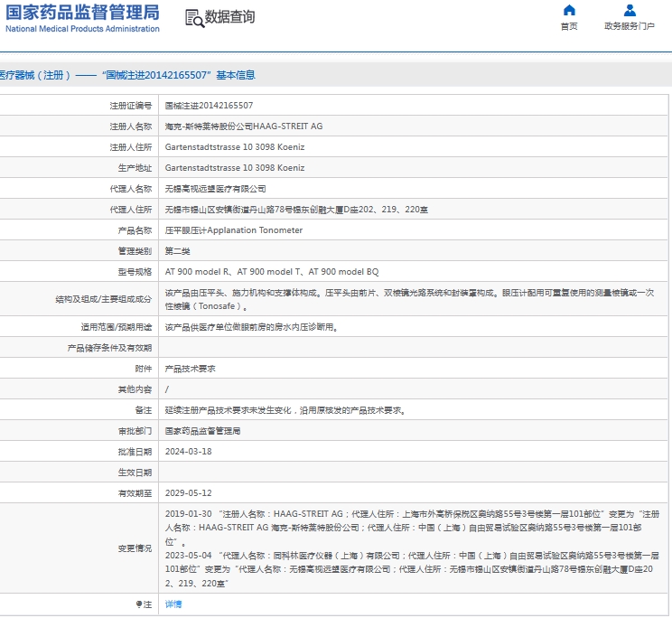The width and height of the screenshot is (672, 618).
Task: Click the home (首页) house icon
Action: tap(569, 10)
